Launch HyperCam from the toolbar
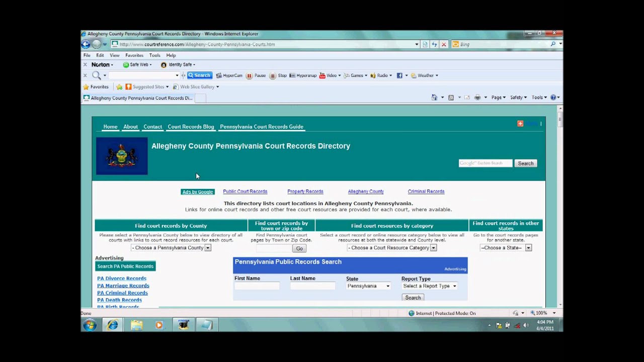Screen dimensions: 644x362 pos(229,75)
